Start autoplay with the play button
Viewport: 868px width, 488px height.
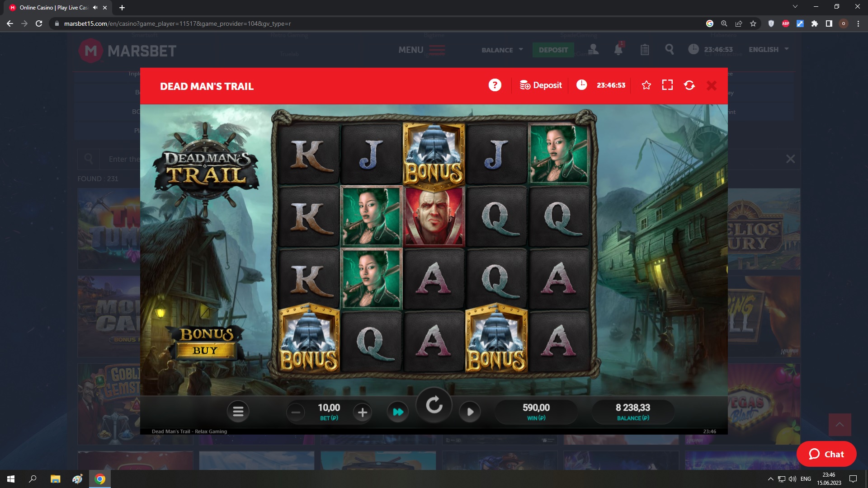pyautogui.click(x=470, y=412)
